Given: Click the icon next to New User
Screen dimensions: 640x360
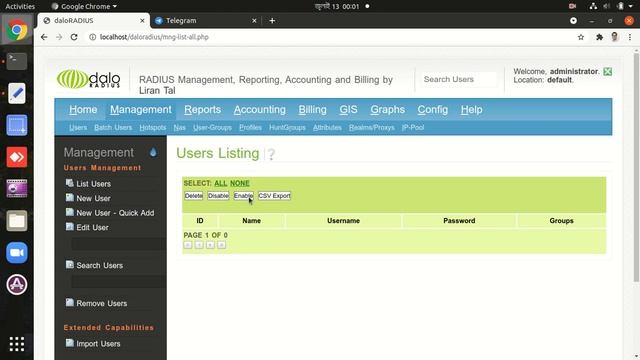Looking at the screenshot, I should click(70, 198).
